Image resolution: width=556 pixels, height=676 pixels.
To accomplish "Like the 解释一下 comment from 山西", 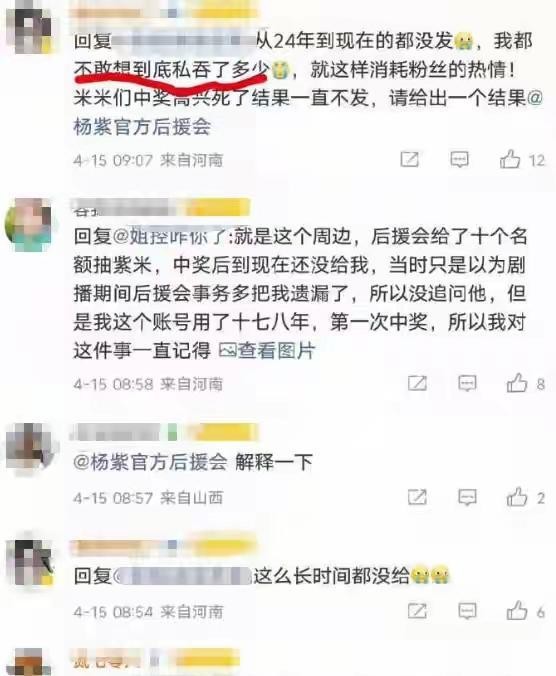I will click(517, 497).
